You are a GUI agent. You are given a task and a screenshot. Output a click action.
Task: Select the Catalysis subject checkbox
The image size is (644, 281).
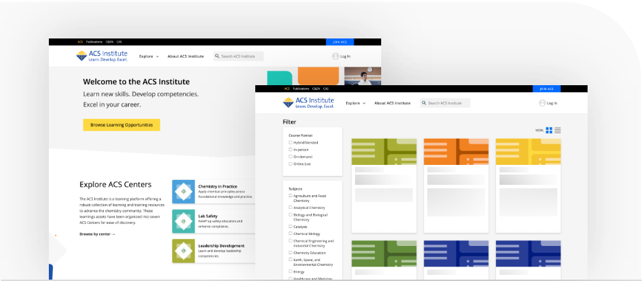coord(290,226)
